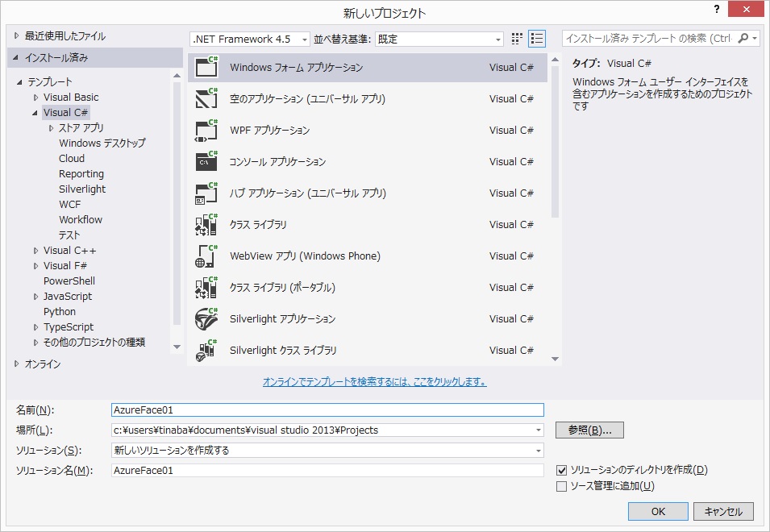Select the PowerShell category
This screenshot has height=532, width=770.
69,281
